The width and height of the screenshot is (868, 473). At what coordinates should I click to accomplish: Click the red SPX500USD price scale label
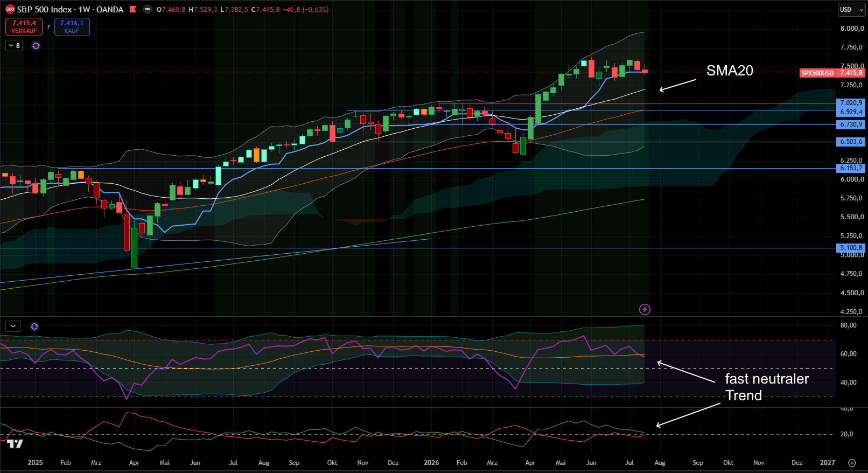pos(817,73)
